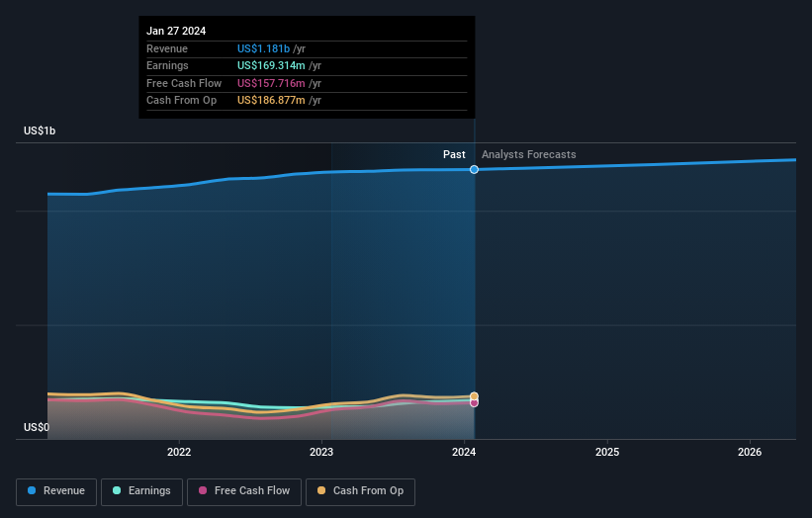
Task: Click the pink Free Cash Flow data point
Action: tap(474, 403)
